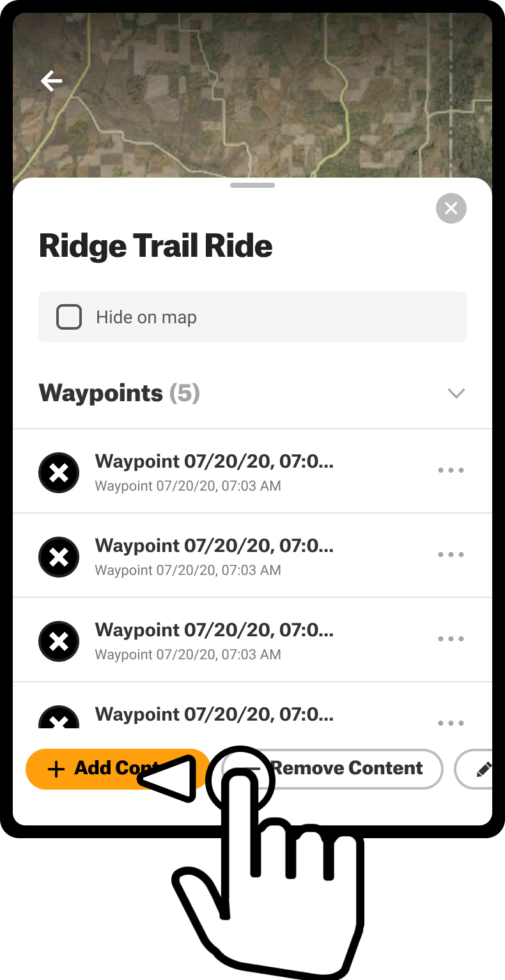Tap the bottom sheet drag handle

[252, 185]
